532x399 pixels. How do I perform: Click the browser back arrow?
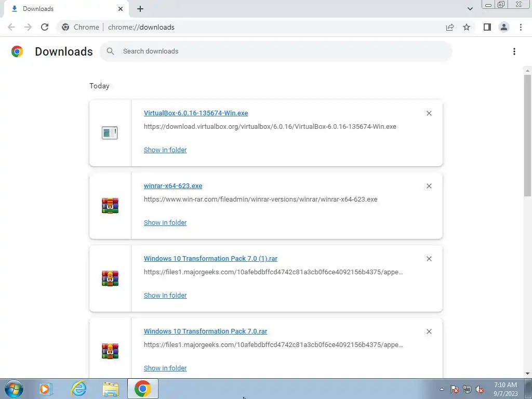pyautogui.click(x=11, y=27)
